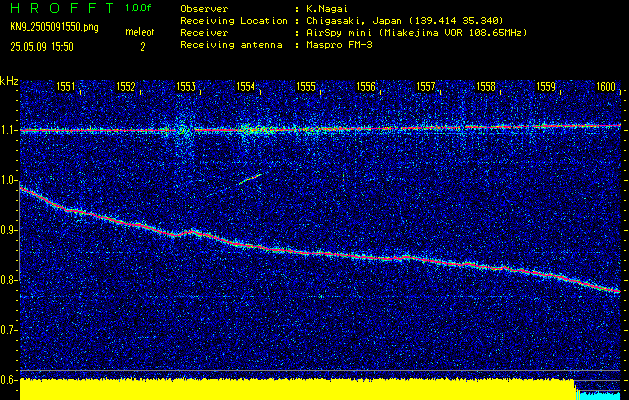Viewport: 629px width, 400px height.
Task: Click the 1551 time marker
Action: click(66, 87)
